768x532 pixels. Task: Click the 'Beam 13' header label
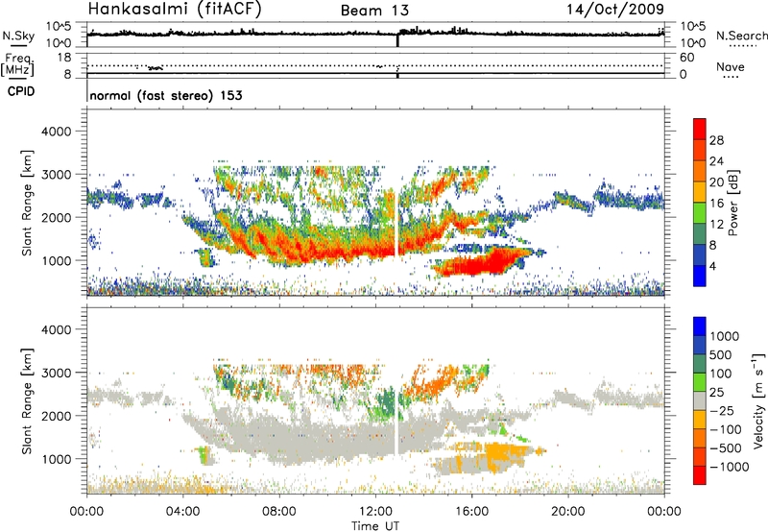point(374,11)
